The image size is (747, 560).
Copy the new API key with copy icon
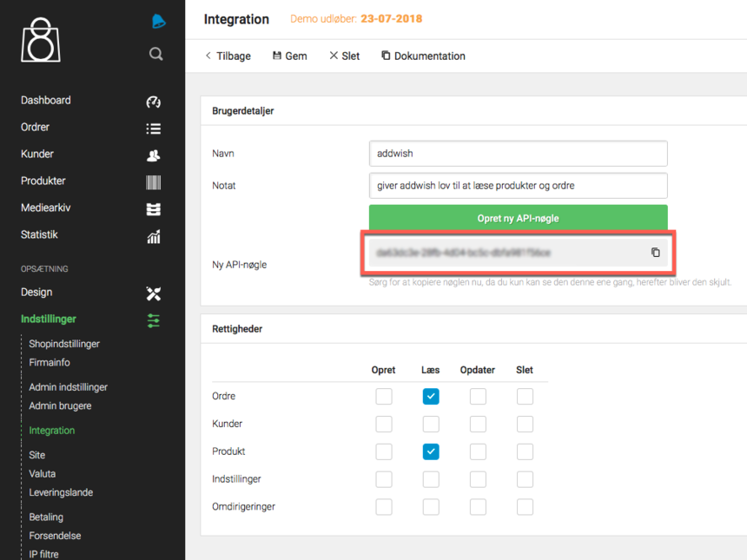(656, 253)
